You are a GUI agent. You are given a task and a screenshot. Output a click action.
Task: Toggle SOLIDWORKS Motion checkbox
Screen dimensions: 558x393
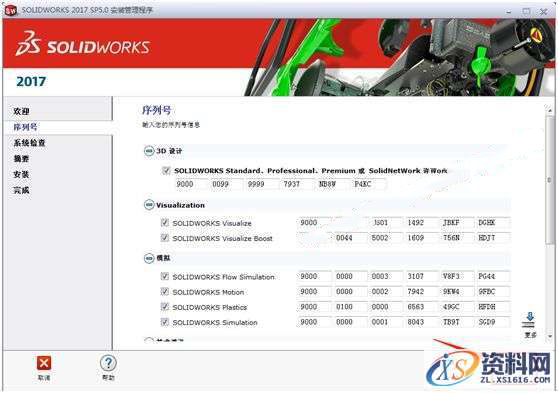pyautogui.click(x=164, y=292)
